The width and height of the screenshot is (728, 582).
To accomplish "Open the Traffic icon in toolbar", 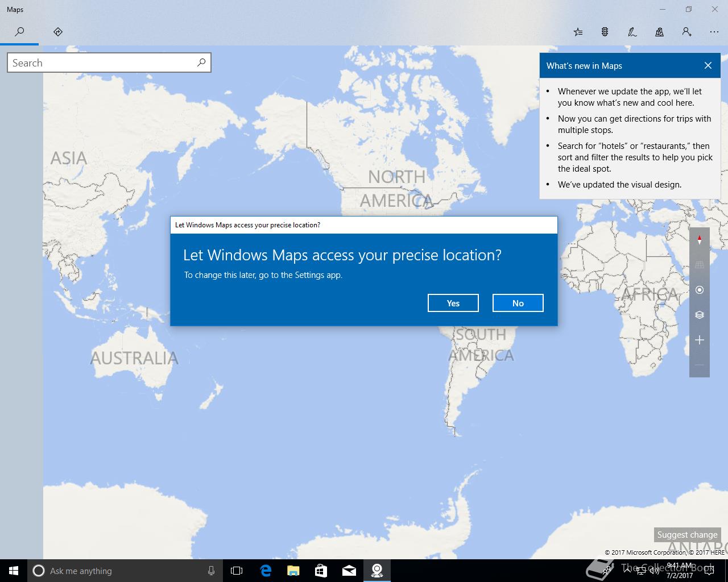I will pos(605,32).
